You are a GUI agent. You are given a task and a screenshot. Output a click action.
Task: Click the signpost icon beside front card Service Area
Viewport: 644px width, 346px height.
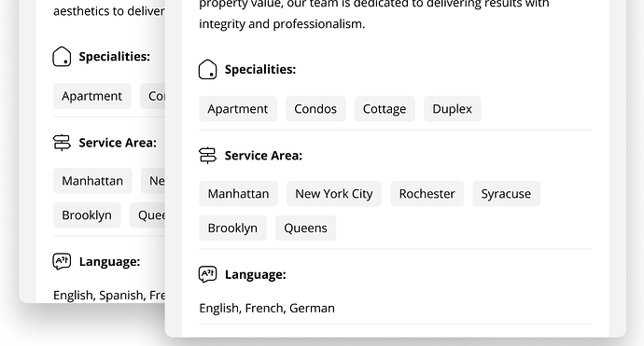(207, 156)
